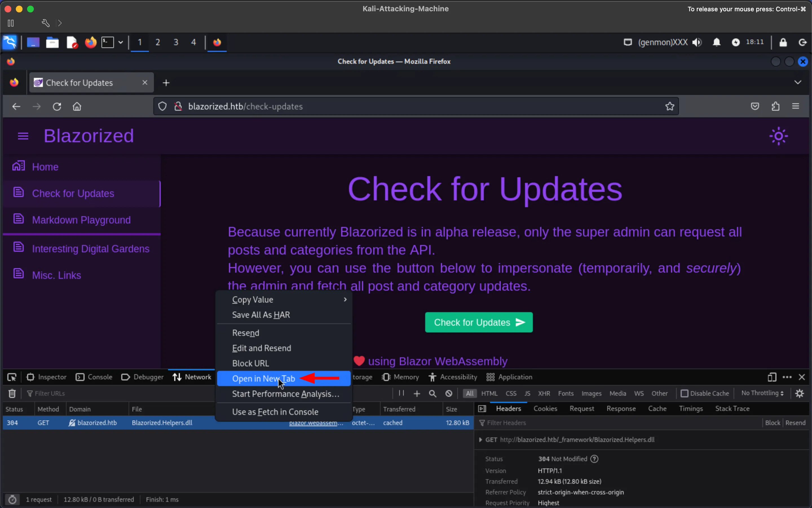
Task: Open devtools three-dot options menu
Action: pyautogui.click(x=787, y=377)
